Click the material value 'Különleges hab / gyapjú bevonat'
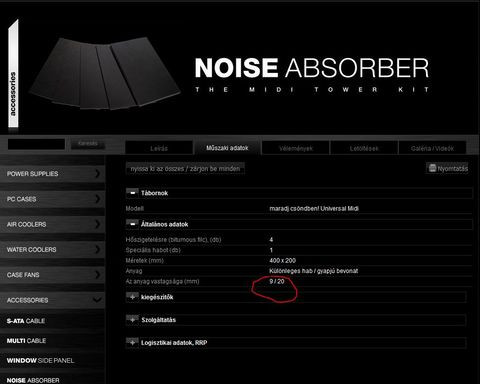Image resolution: width=480 pixels, height=384 pixels. (x=314, y=271)
